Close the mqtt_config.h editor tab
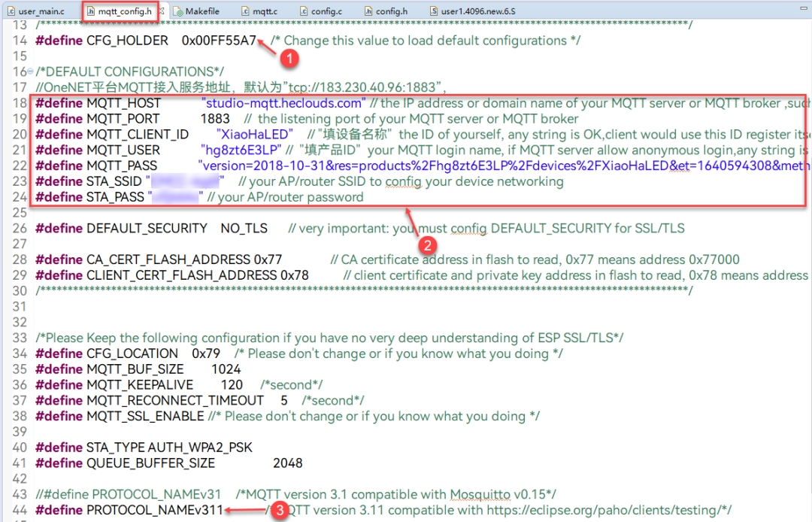812x522 pixels. pyautogui.click(x=162, y=11)
